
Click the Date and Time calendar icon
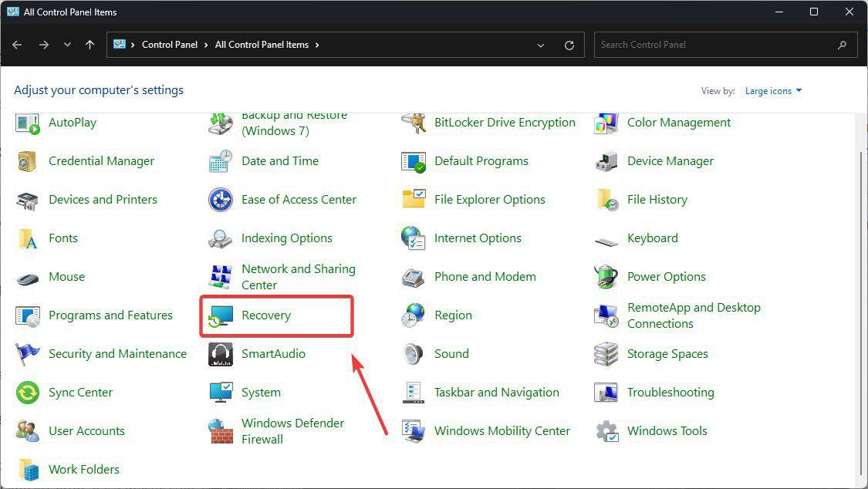pyautogui.click(x=221, y=161)
